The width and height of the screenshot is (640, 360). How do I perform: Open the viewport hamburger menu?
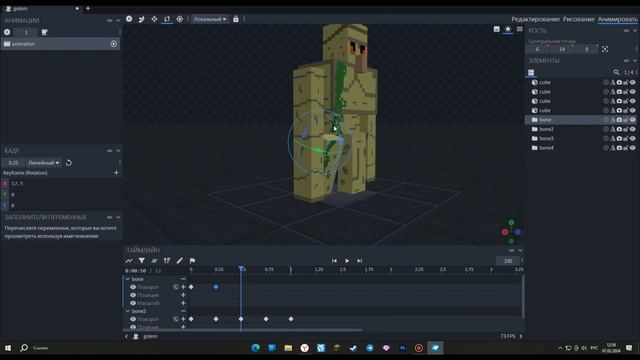point(520,29)
